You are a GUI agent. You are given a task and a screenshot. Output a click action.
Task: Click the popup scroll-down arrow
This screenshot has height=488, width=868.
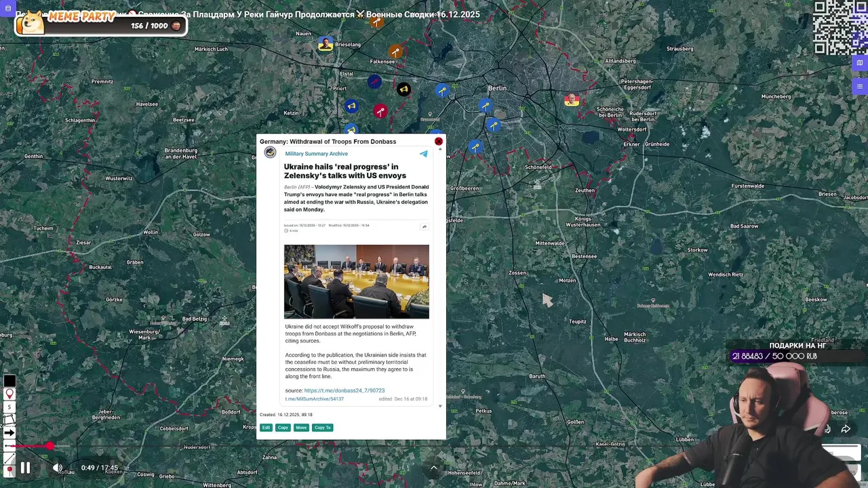(440, 407)
